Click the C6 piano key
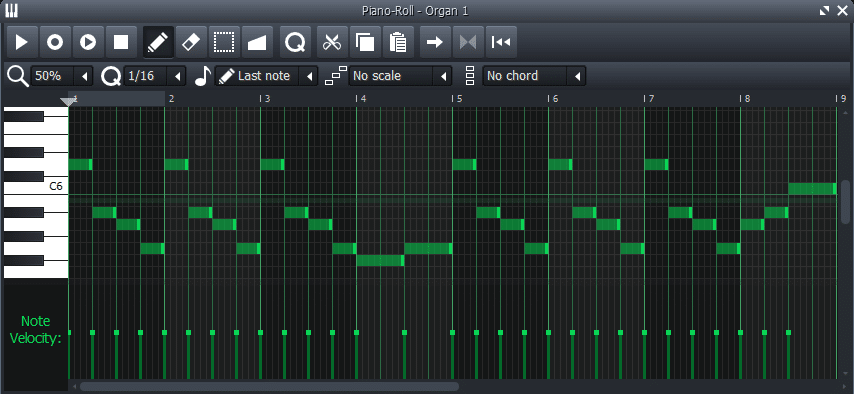 36,186
